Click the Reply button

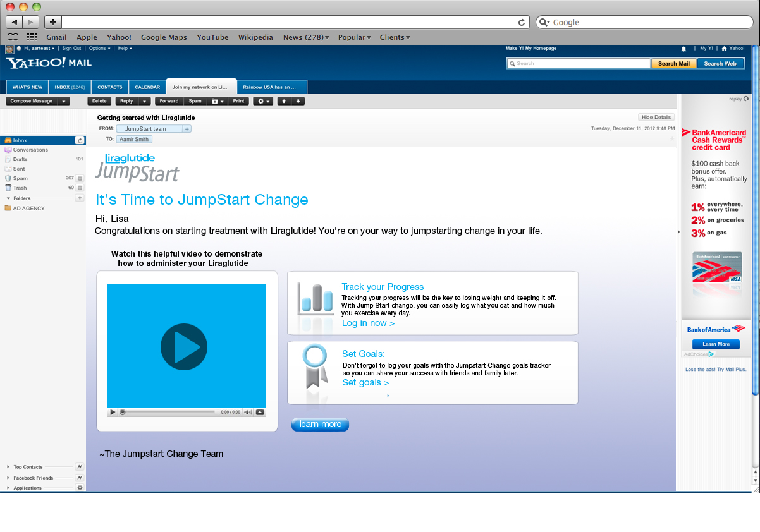coord(126,101)
